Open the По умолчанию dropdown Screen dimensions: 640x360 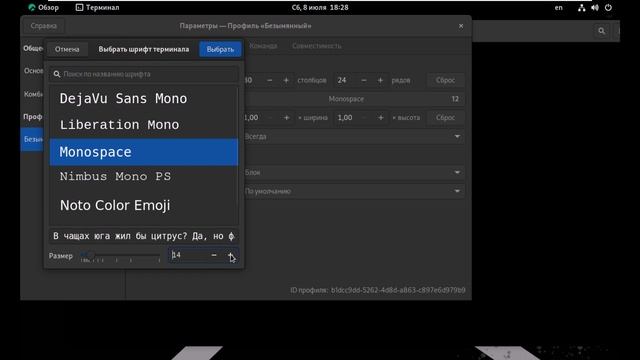[x=354, y=191]
